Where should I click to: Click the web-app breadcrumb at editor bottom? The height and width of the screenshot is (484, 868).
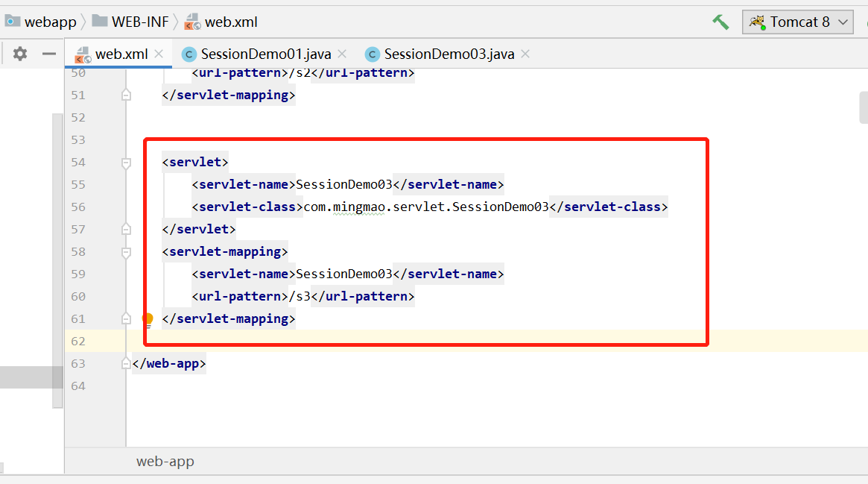click(165, 462)
